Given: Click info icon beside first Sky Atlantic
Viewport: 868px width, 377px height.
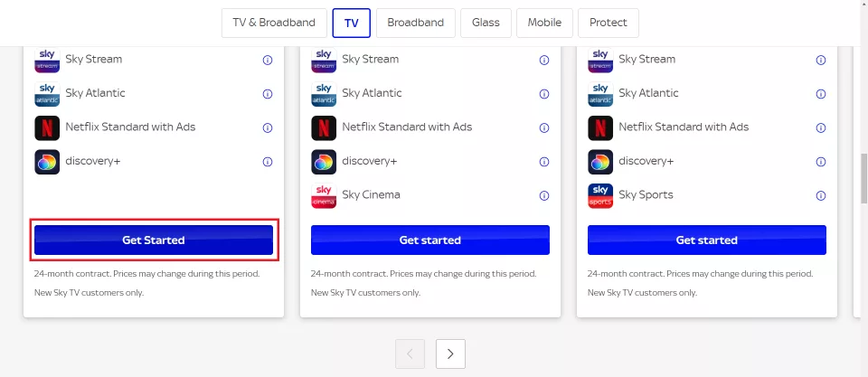Looking at the screenshot, I should pos(268,94).
